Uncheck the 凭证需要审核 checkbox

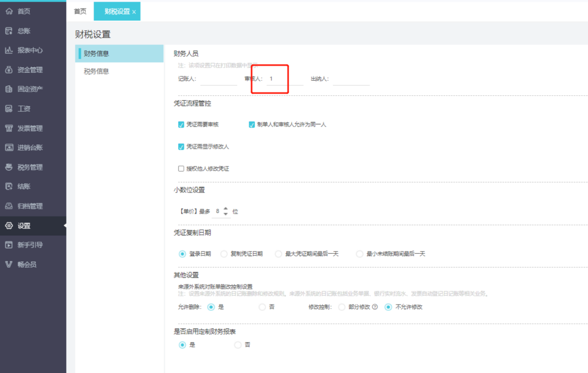tap(181, 125)
